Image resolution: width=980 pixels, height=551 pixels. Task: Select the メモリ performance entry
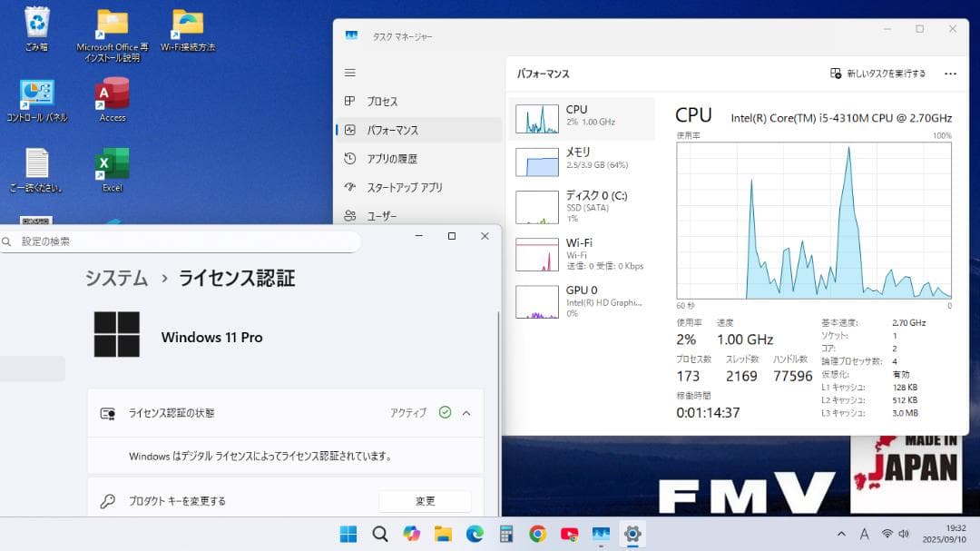click(582, 162)
